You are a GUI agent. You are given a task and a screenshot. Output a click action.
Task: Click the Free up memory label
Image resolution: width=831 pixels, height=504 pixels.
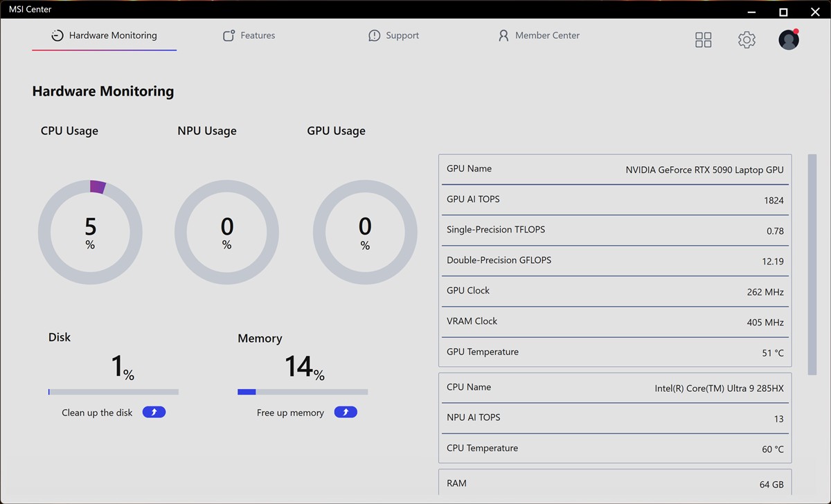click(290, 413)
